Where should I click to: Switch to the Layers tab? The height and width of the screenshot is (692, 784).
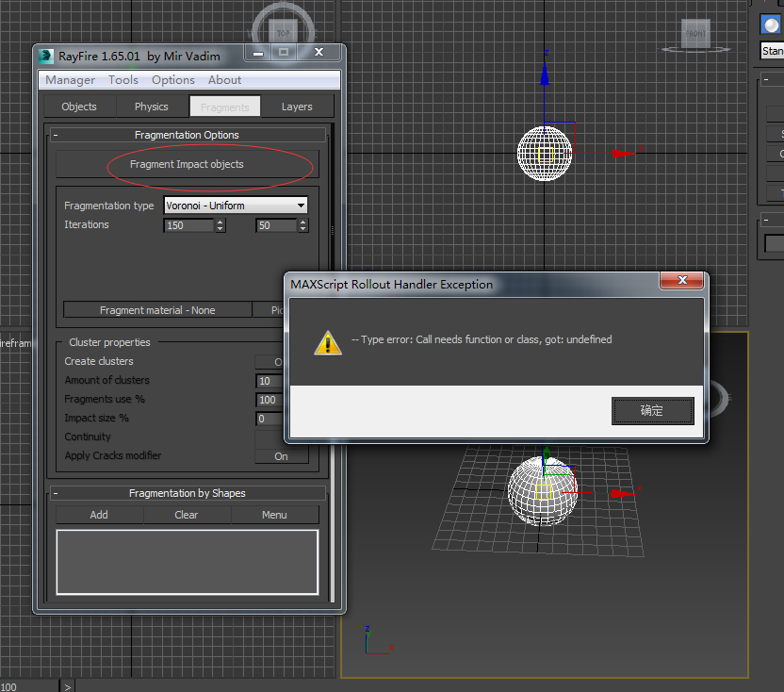click(x=297, y=107)
